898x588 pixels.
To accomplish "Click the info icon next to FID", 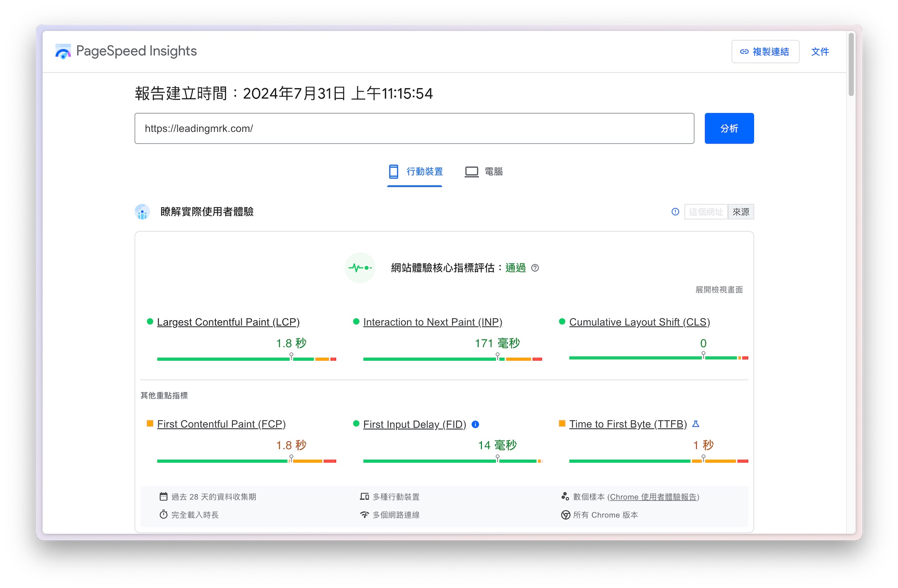I will coord(475,424).
